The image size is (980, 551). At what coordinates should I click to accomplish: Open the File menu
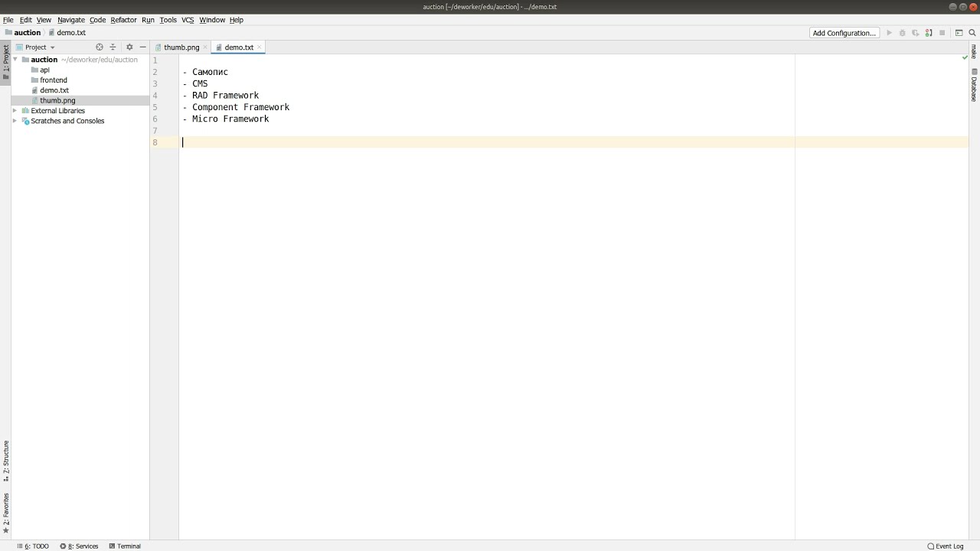point(8,20)
